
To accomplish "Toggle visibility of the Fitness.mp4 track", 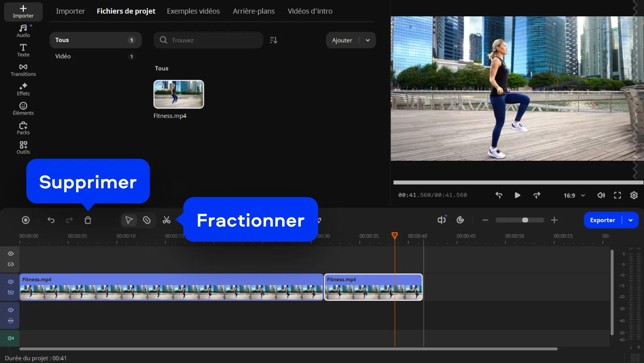I will point(11,282).
